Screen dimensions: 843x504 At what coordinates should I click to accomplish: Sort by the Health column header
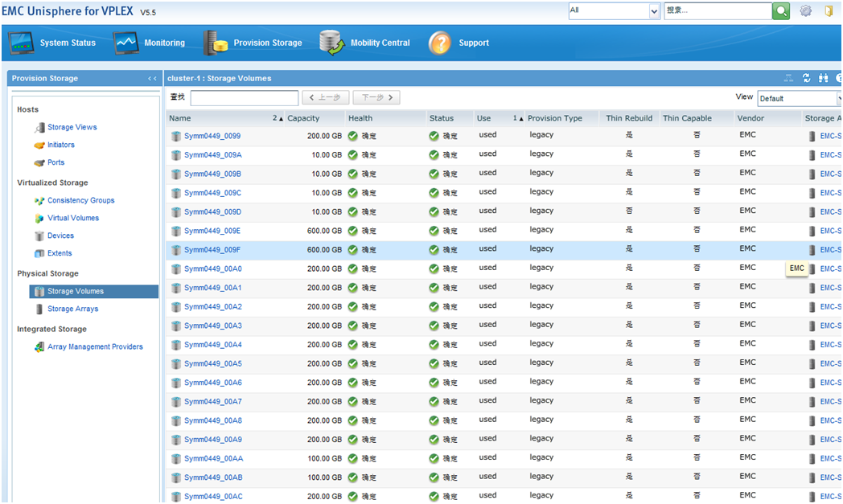point(360,118)
